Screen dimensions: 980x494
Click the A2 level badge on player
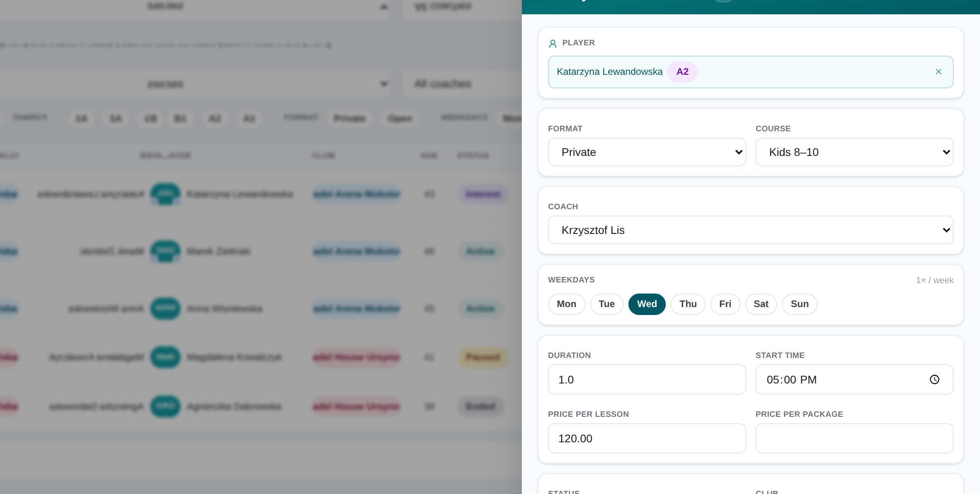pyautogui.click(x=682, y=72)
